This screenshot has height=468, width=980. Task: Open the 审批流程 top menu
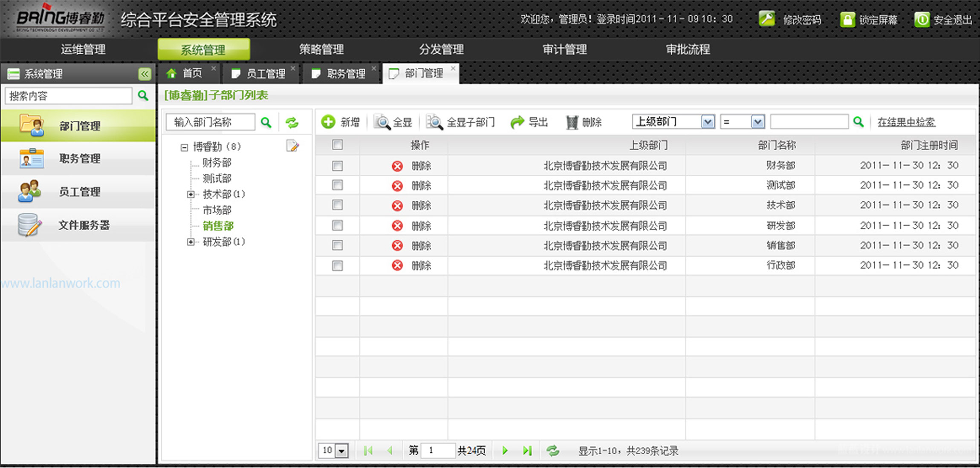click(x=688, y=49)
